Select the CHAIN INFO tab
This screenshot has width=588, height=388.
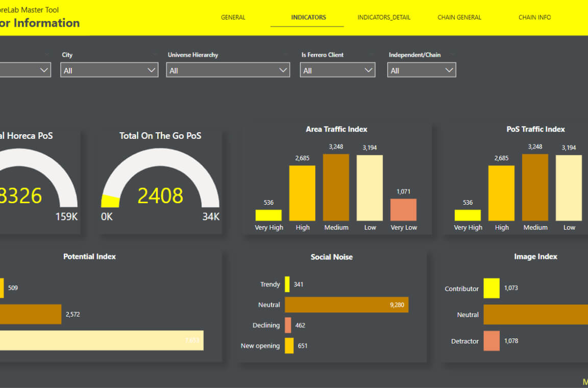534,17
